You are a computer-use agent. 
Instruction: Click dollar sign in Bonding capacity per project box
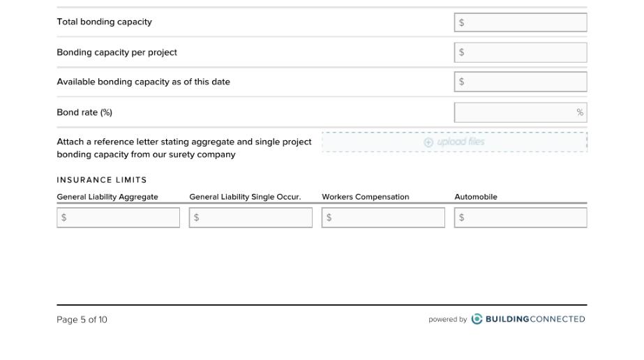[x=462, y=52]
